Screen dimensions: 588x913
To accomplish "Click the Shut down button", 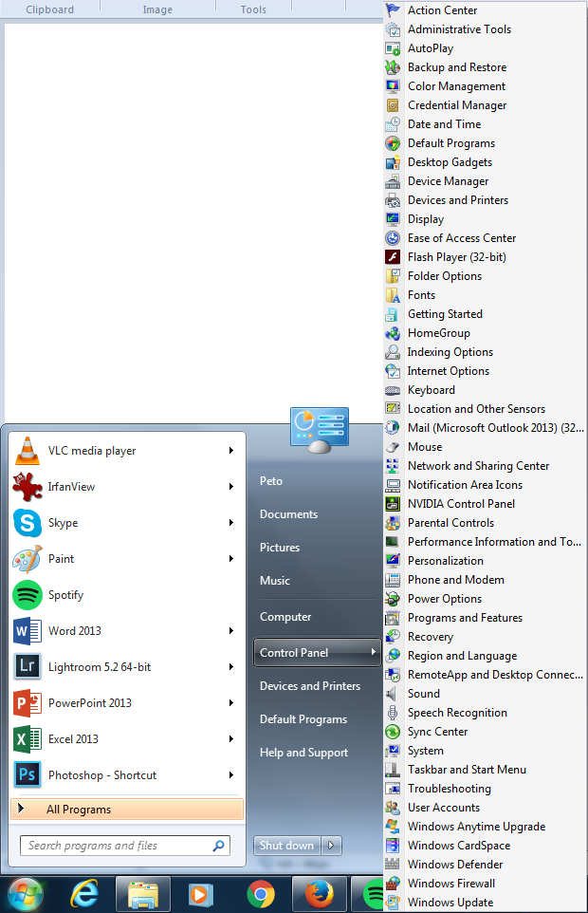I will (x=287, y=845).
